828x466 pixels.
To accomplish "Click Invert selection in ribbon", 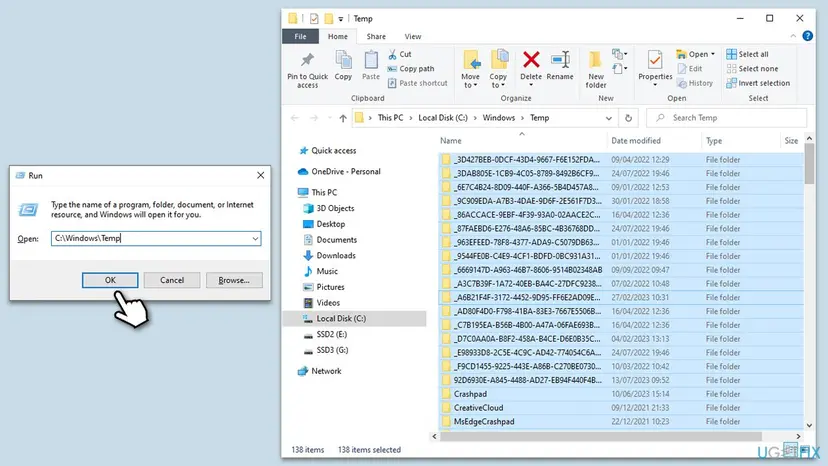I will 758,83.
